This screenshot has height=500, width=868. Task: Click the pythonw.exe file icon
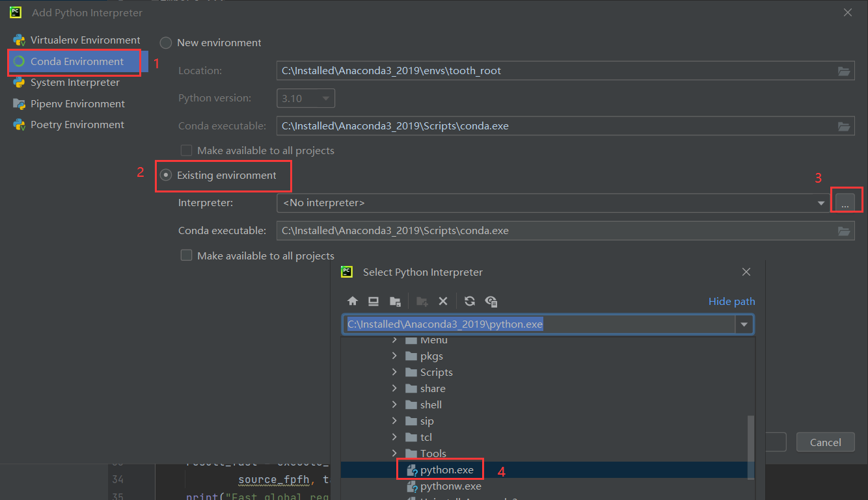click(411, 486)
